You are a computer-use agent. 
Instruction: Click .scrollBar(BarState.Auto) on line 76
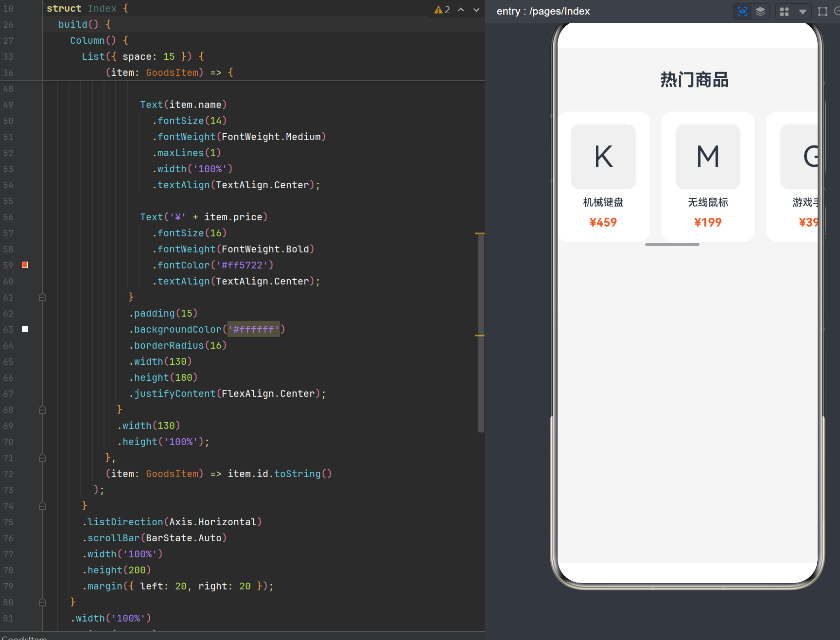pyautogui.click(x=155, y=538)
